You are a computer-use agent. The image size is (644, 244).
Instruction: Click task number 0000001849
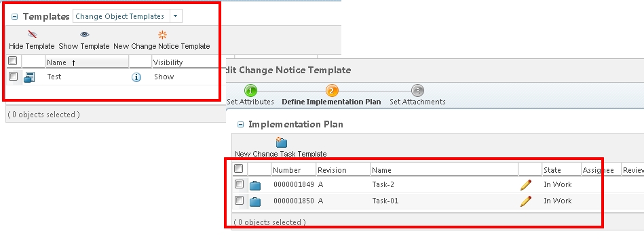click(x=294, y=184)
